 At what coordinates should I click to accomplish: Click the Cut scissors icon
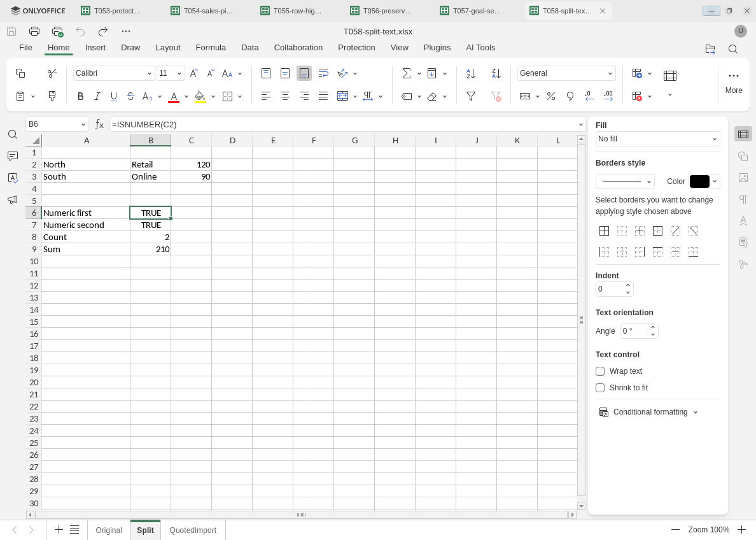[x=52, y=73]
